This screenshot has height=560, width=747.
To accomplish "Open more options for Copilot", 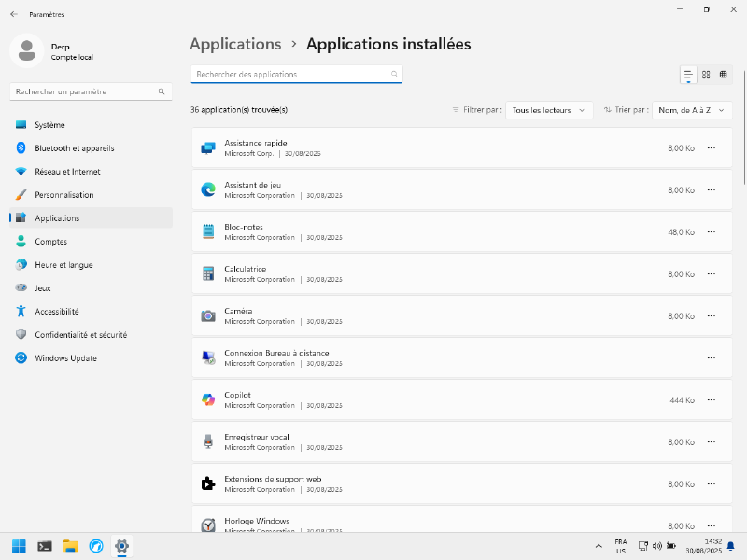I will click(x=712, y=399).
